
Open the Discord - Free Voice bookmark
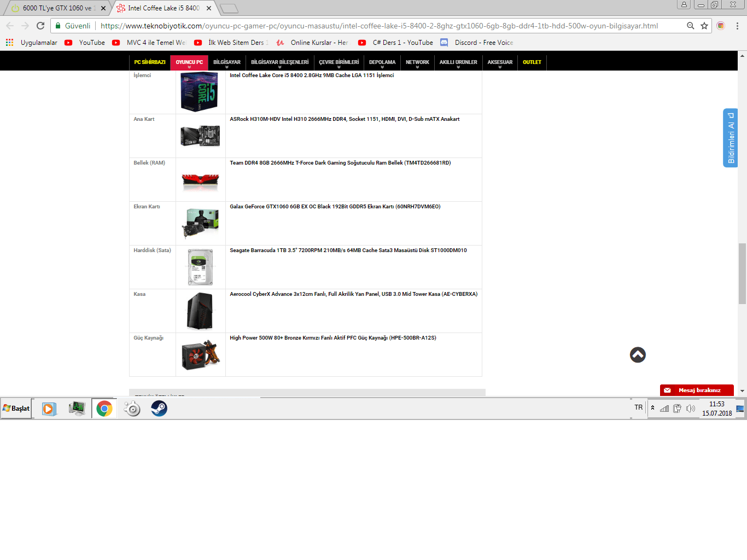[x=477, y=43]
